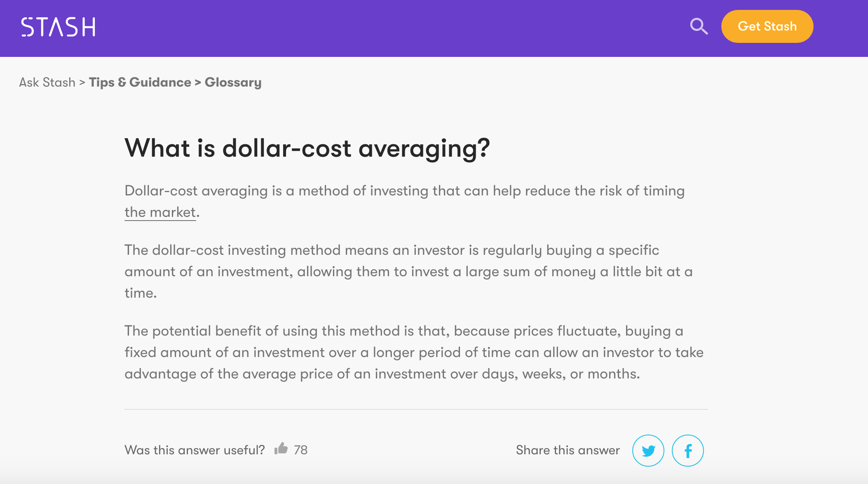Click the Stash logo in the header
The width and height of the screenshot is (868, 484).
58,27
